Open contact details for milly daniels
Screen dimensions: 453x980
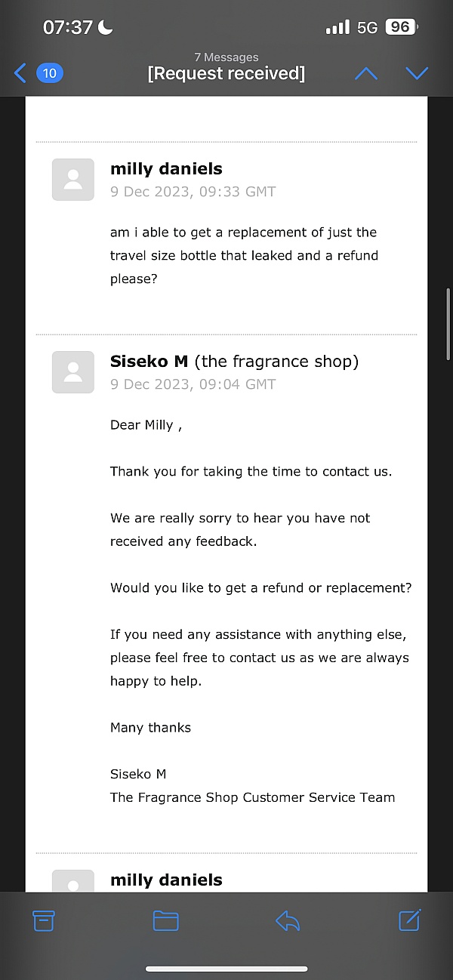coord(166,168)
